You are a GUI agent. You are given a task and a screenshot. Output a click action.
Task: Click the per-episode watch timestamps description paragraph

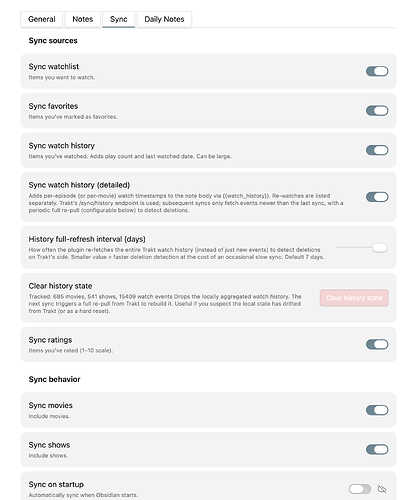[186, 203]
